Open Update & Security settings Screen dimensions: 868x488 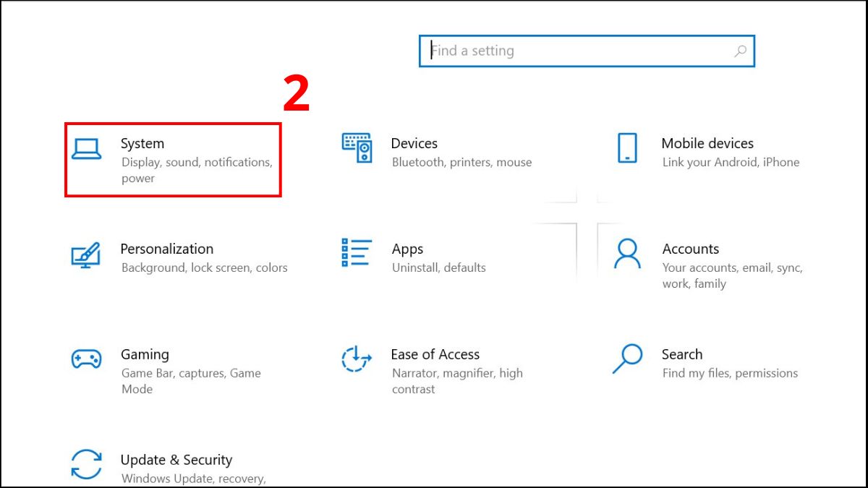[176, 460]
